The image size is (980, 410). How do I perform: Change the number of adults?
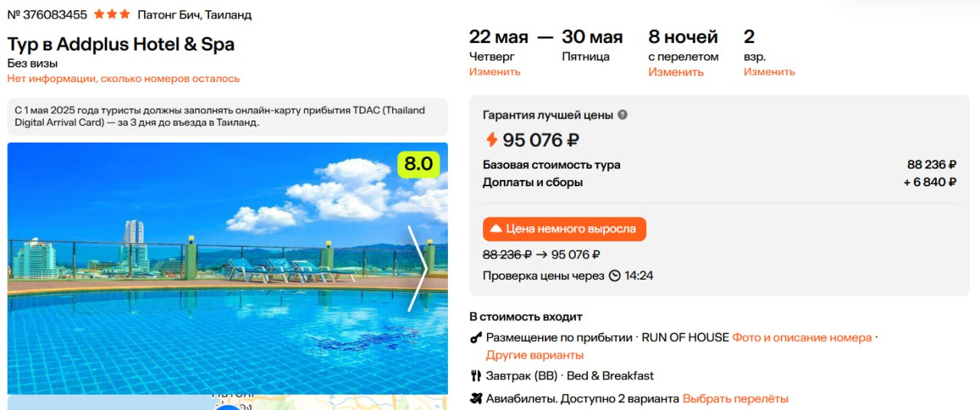click(769, 72)
